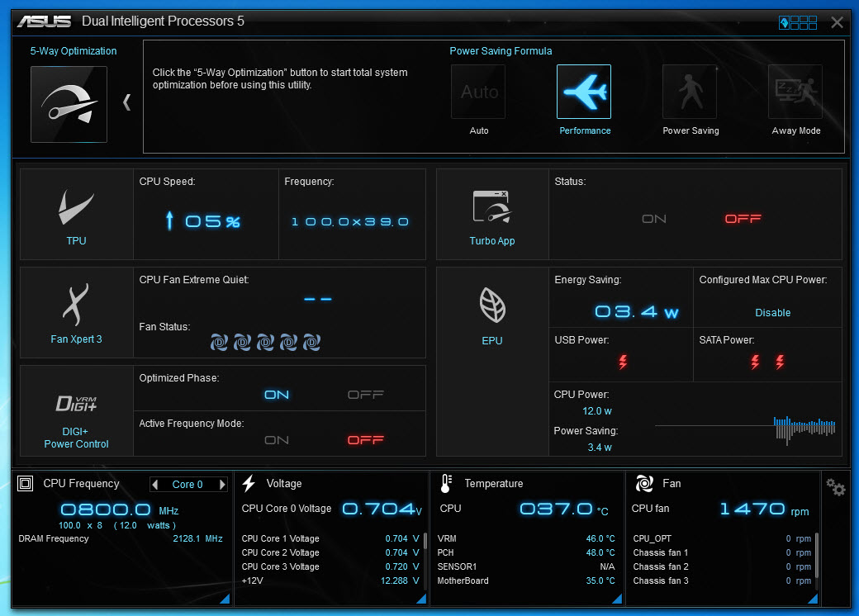
Task: Click the rightmost Fan Status icon
Action: 311,343
